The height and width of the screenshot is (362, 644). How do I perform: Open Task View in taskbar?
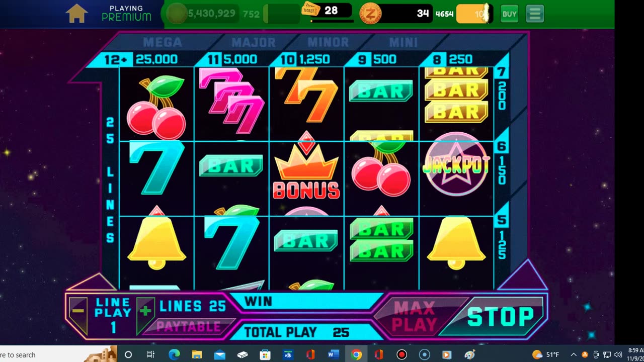[x=150, y=354]
